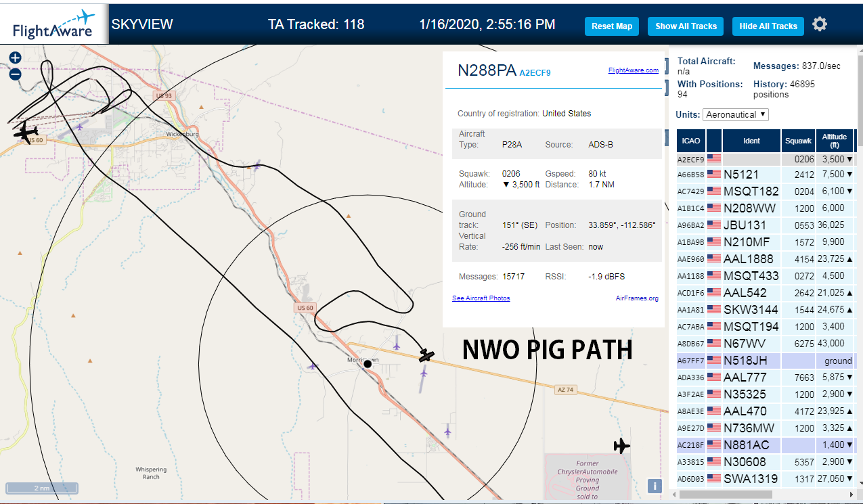Click TA Tracked: 118 counter
Viewport: 863px width, 504px height.
[x=316, y=24]
